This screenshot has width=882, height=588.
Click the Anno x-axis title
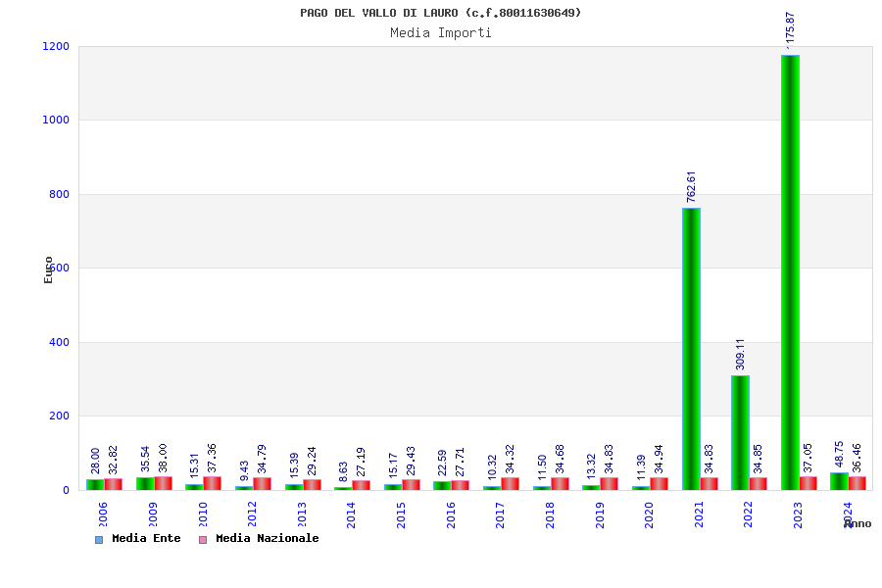[x=857, y=524]
